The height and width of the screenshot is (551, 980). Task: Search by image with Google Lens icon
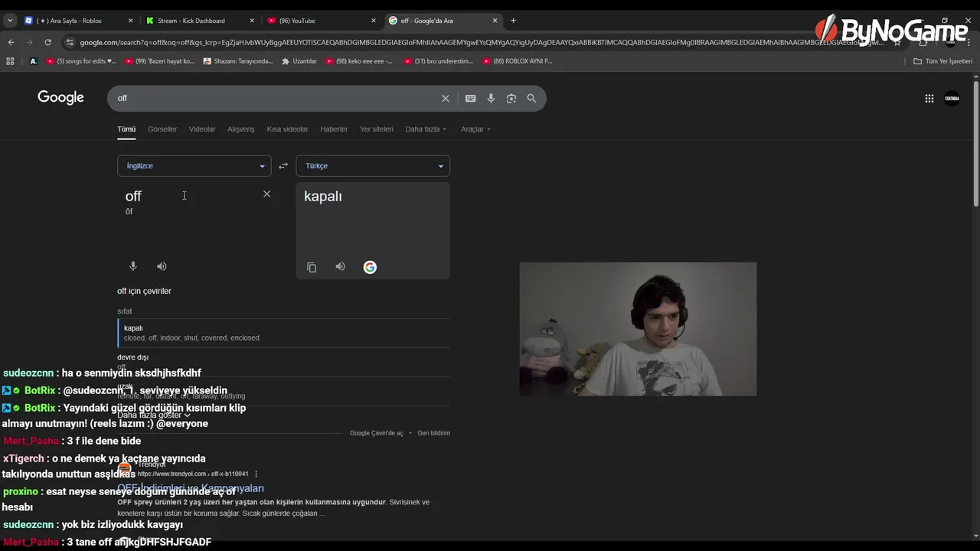tap(511, 98)
